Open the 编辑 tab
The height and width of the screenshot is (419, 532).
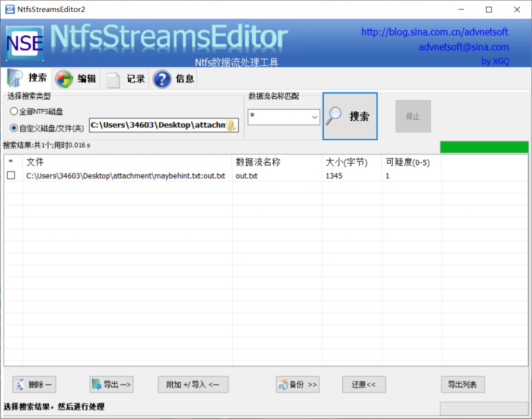click(x=76, y=79)
